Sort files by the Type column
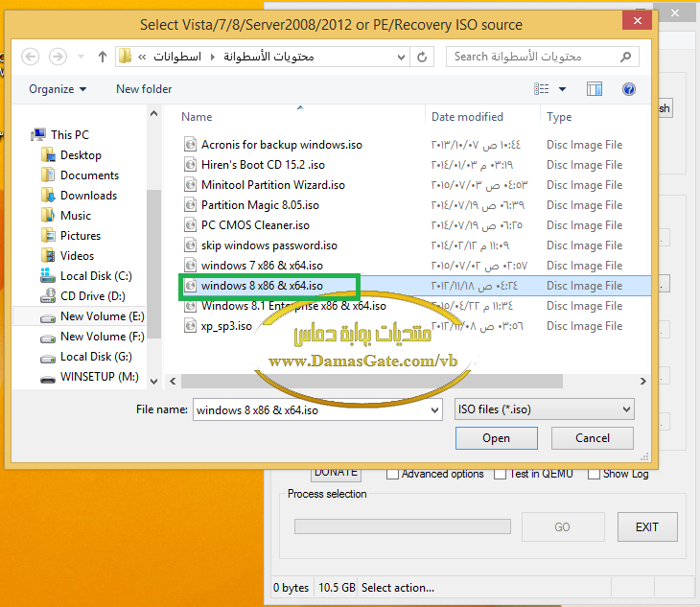Image resolution: width=700 pixels, height=607 pixels. tap(559, 117)
